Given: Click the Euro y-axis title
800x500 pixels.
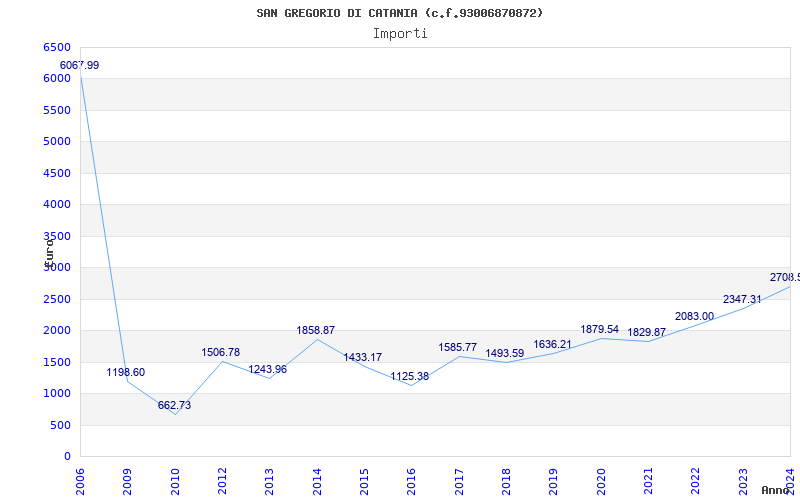Looking at the screenshot, I should tap(48, 251).
